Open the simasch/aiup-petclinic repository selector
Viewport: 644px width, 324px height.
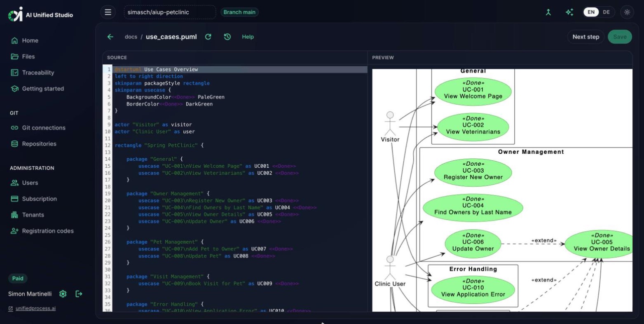[x=170, y=12]
